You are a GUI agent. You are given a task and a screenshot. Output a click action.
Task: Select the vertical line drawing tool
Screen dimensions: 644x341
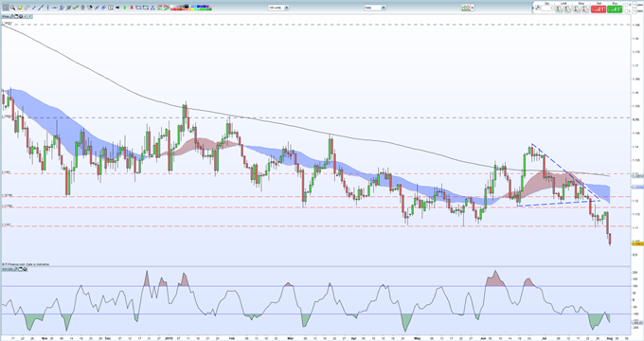[47, 8]
